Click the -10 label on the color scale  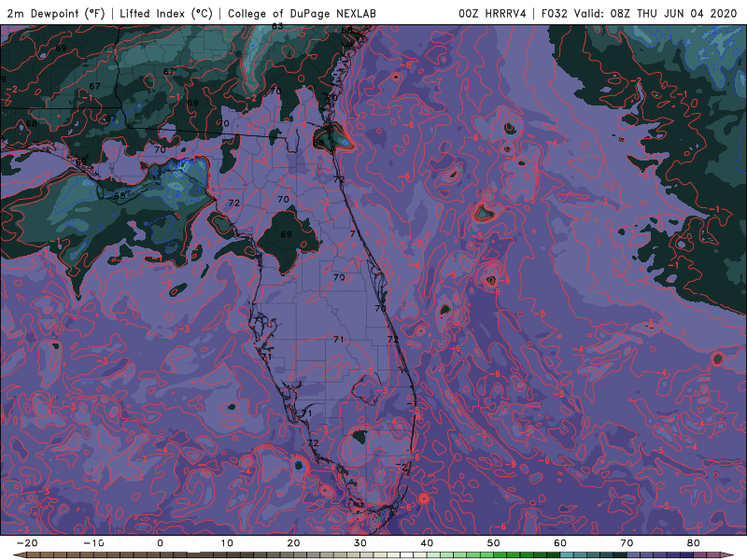(93, 543)
